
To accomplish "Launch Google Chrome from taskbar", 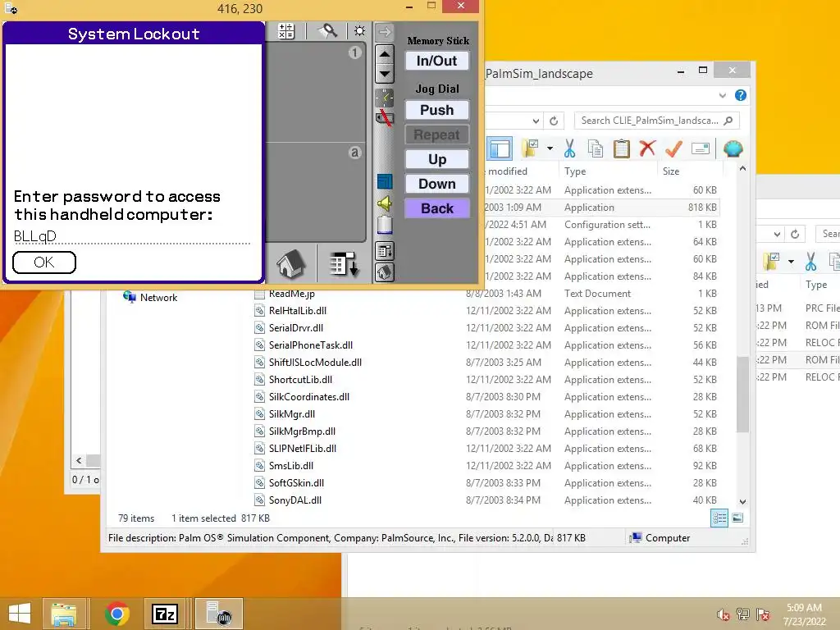I will pyautogui.click(x=116, y=614).
